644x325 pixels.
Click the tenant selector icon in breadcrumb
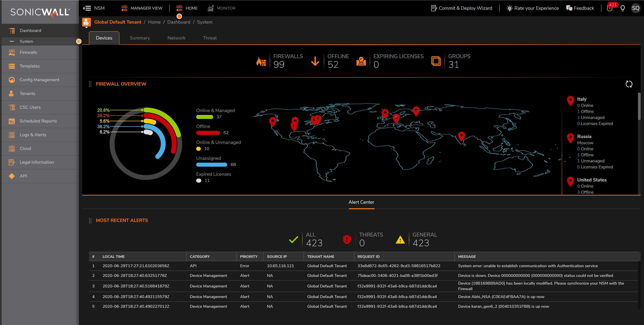pyautogui.click(x=87, y=22)
